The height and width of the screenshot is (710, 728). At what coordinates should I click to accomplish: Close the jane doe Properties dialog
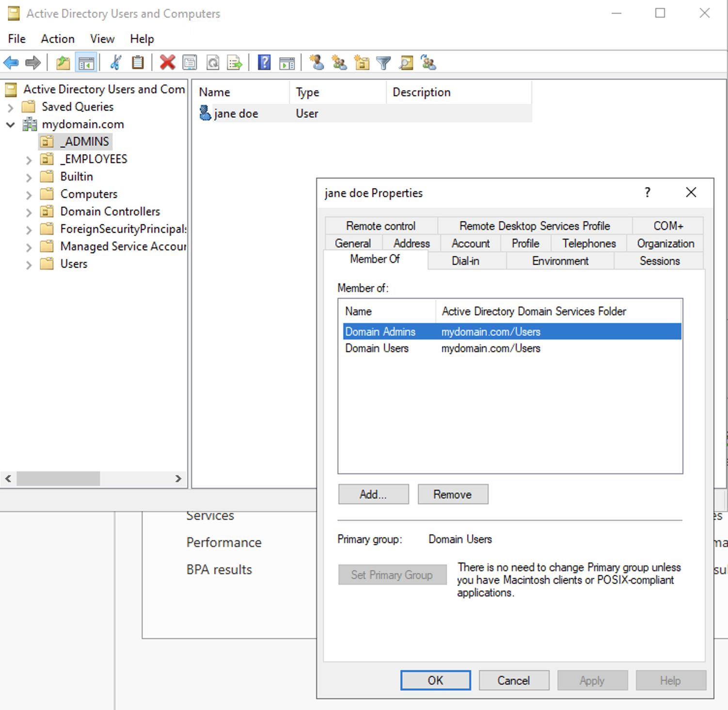point(691,193)
